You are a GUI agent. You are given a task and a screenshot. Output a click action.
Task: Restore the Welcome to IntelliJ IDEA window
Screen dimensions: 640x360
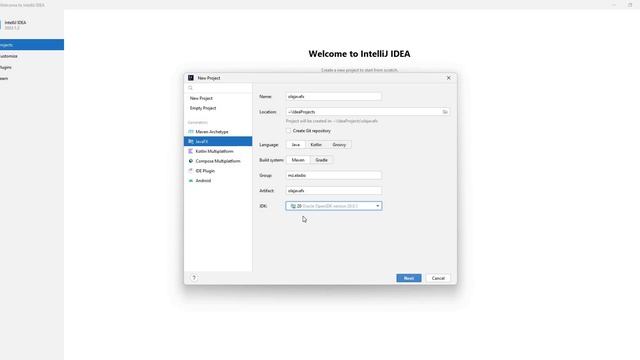[x=630, y=5]
